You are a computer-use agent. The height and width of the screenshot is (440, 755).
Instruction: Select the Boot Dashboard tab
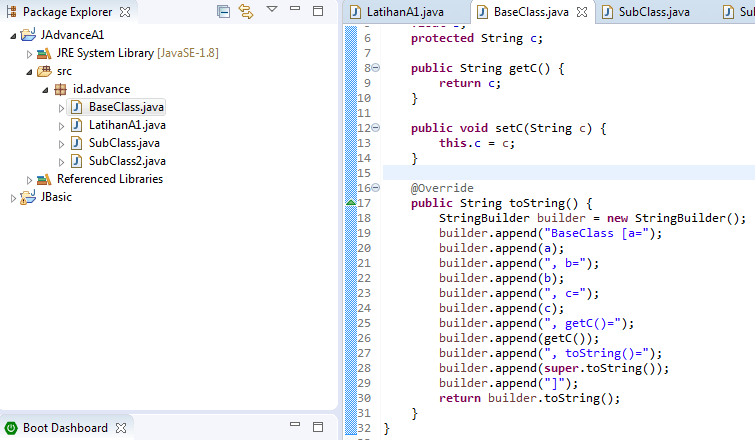point(65,428)
